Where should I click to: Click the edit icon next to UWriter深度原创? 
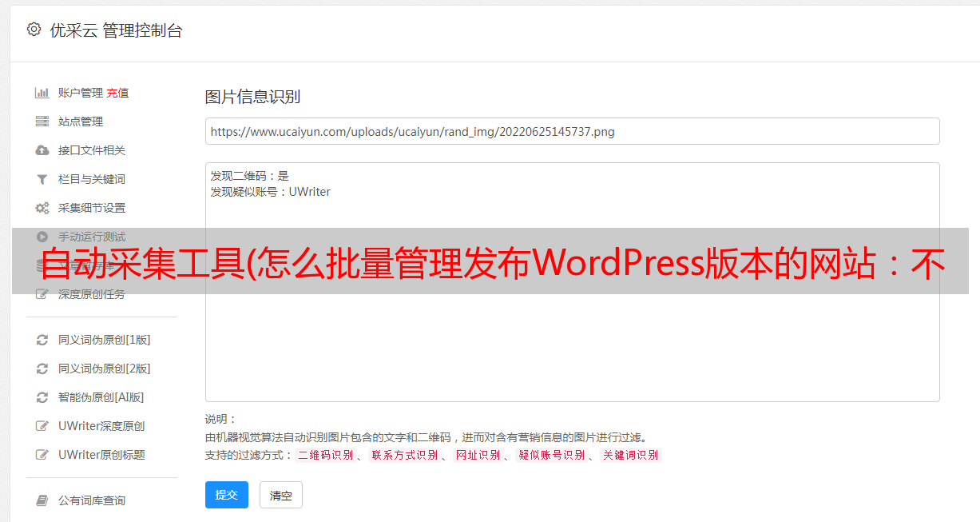[42, 426]
